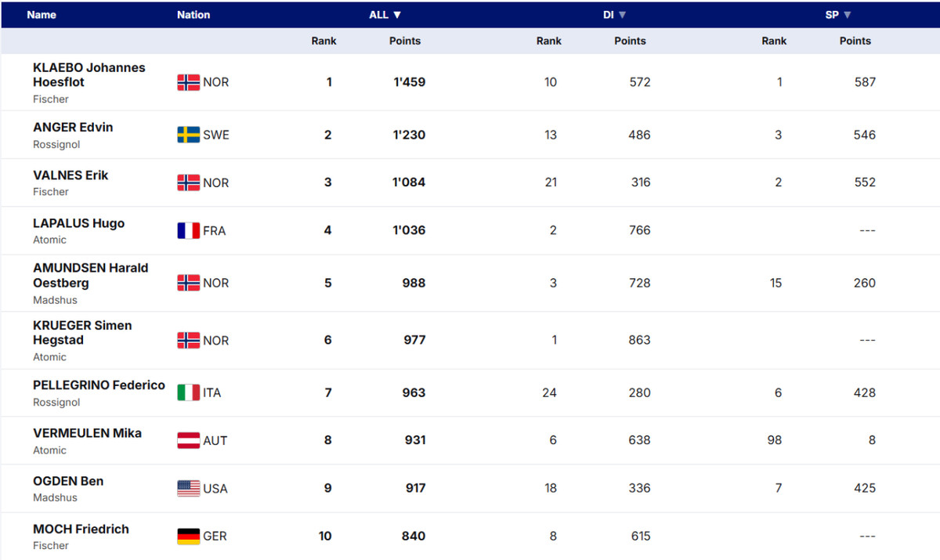Image resolution: width=940 pixels, height=560 pixels.
Task: Click Germany flag for Moch Friedrich
Action: (188, 537)
